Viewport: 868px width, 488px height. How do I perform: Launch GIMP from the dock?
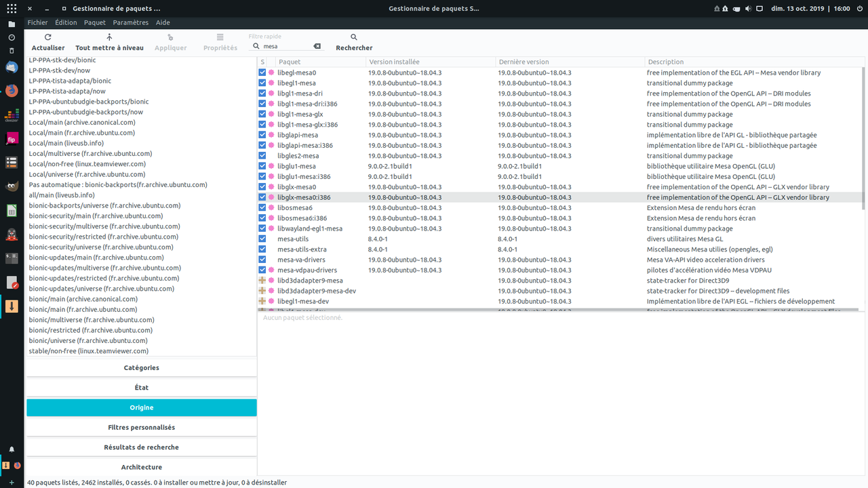click(x=12, y=186)
